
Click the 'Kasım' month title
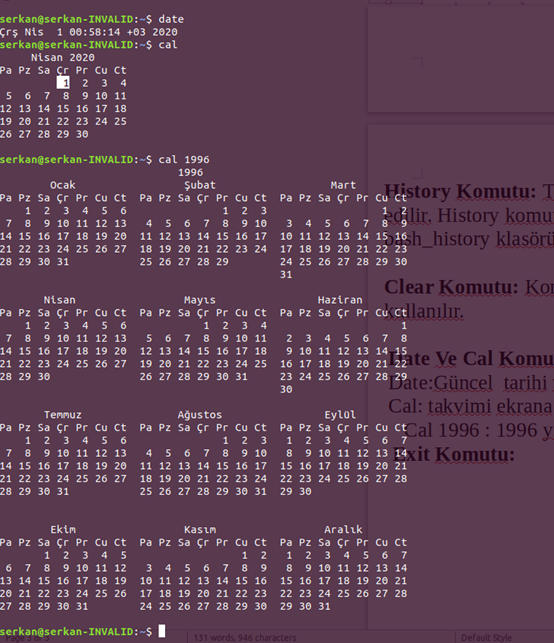coord(200,529)
